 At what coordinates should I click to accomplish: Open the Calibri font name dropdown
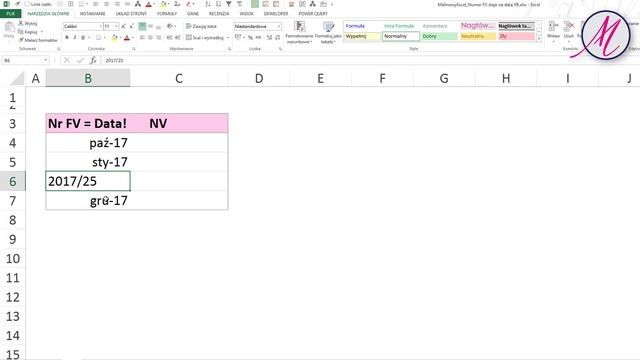[x=100, y=26]
